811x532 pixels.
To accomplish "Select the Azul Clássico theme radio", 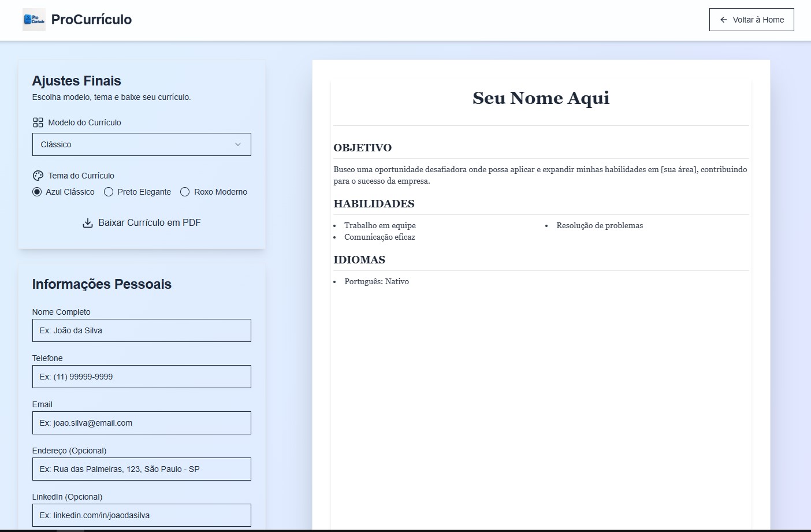I will point(37,192).
